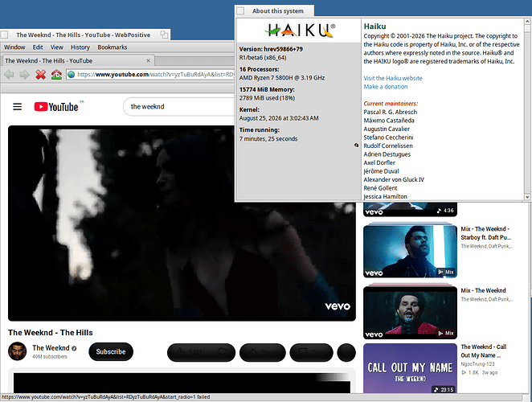The image size is (532, 402).
Task: Click the Share button under the video
Action: tap(263, 352)
